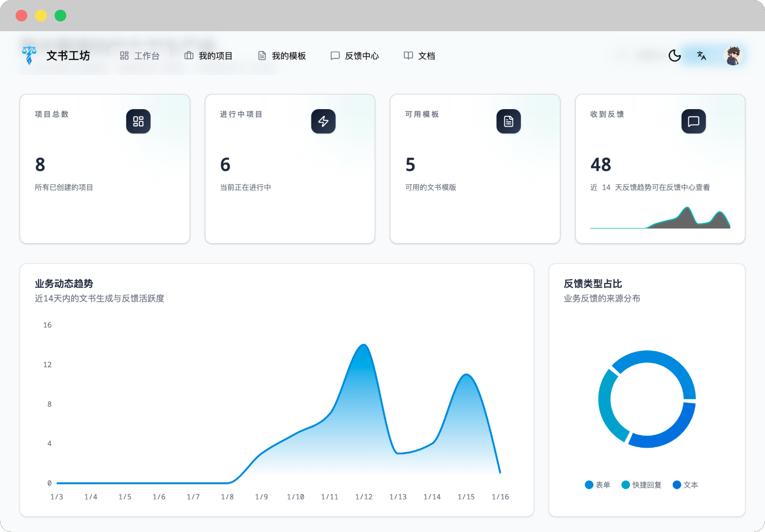Toggle dark mode with the moon icon
The image size is (765, 532).
(x=674, y=56)
